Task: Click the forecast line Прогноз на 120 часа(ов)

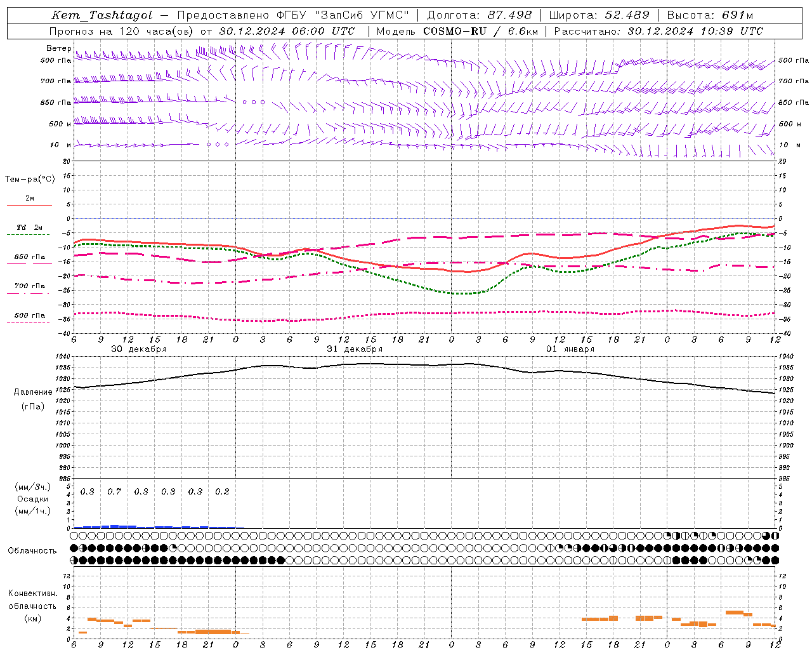Action: pos(122,31)
